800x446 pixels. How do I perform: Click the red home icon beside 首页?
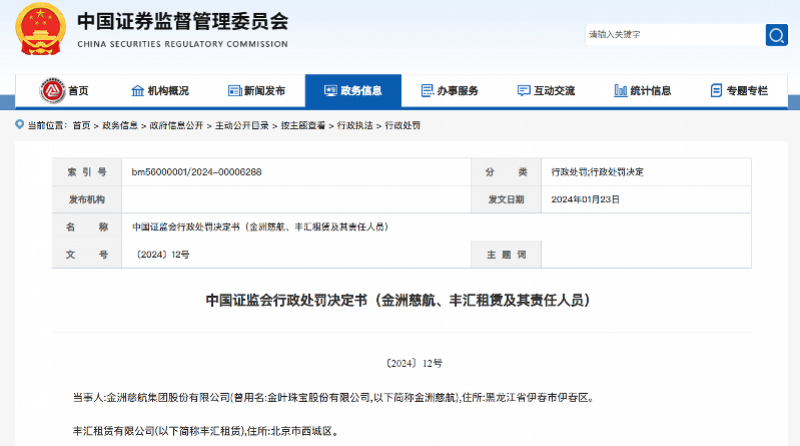[x=52, y=91]
